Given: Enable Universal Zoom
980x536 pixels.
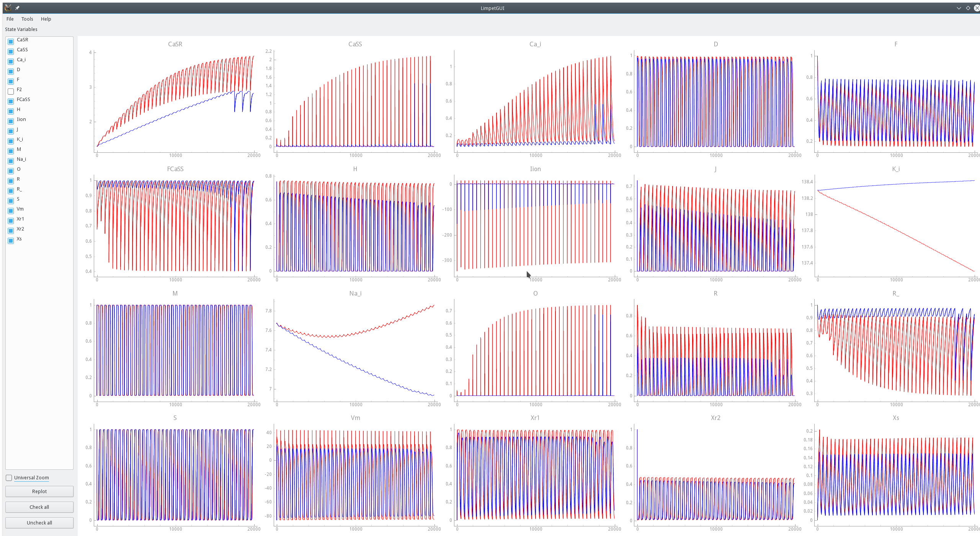Looking at the screenshot, I should pyautogui.click(x=8, y=477).
